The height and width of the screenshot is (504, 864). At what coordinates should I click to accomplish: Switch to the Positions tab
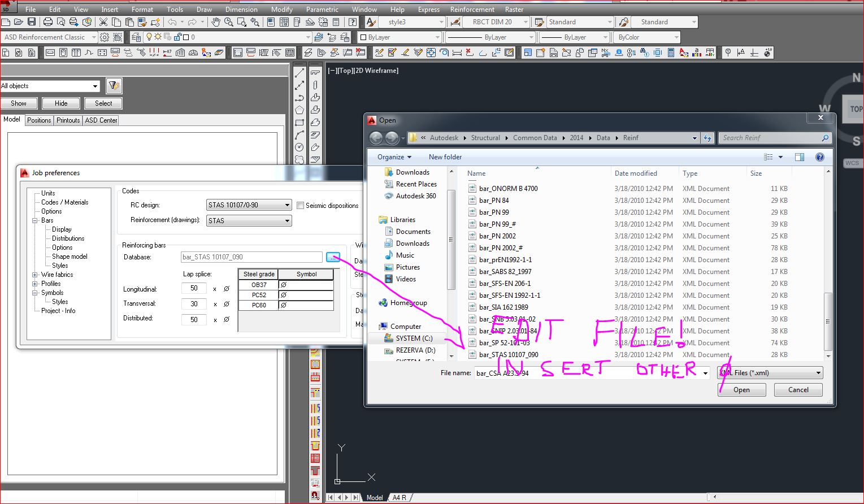tap(39, 120)
